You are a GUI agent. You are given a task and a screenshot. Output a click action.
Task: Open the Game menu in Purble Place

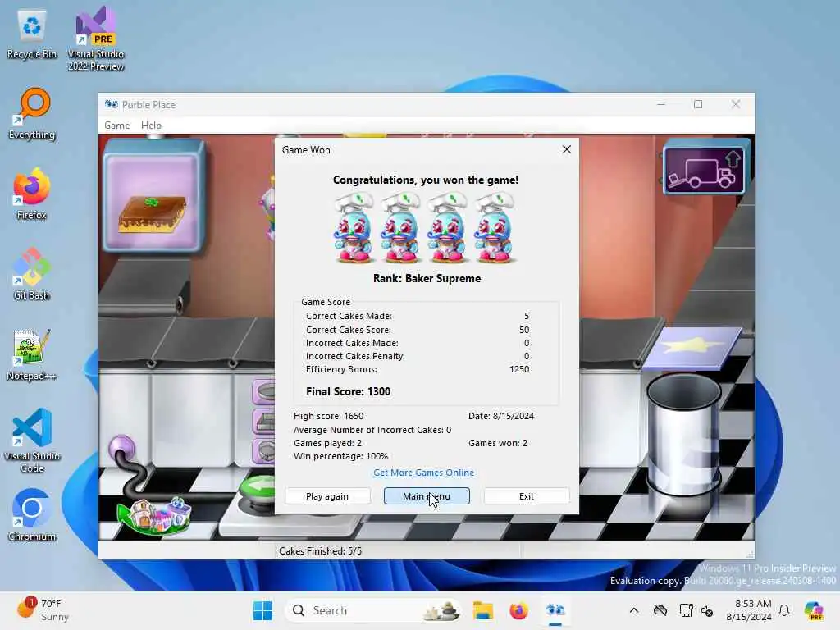[116, 126]
